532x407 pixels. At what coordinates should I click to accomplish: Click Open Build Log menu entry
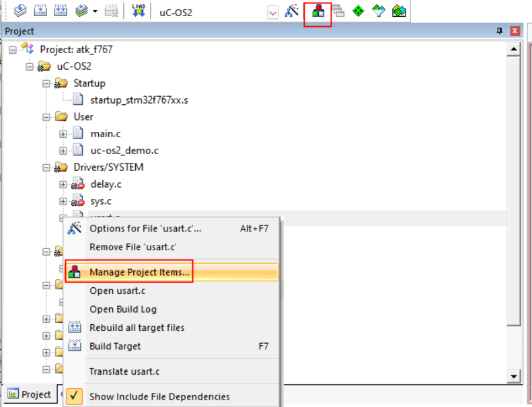(x=123, y=309)
